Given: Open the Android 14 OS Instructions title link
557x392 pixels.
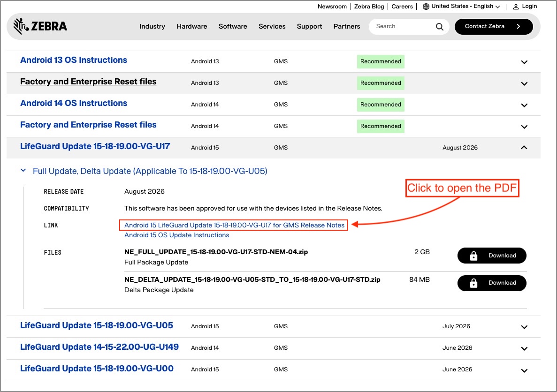Looking at the screenshot, I should 74,103.
